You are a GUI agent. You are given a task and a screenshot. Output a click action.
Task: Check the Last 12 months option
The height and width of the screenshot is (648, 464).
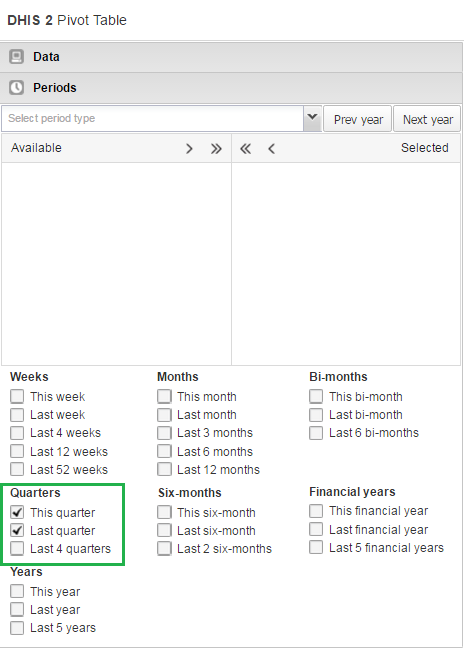click(164, 469)
